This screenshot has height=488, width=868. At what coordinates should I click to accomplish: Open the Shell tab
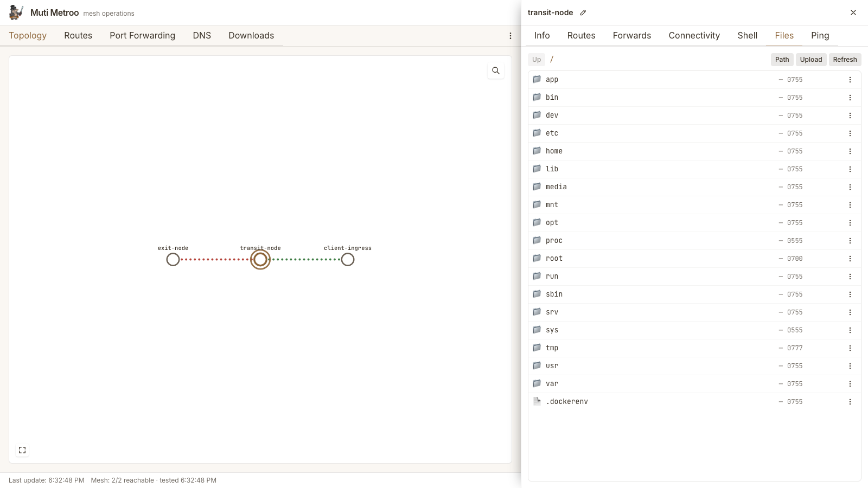coord(748,35)
